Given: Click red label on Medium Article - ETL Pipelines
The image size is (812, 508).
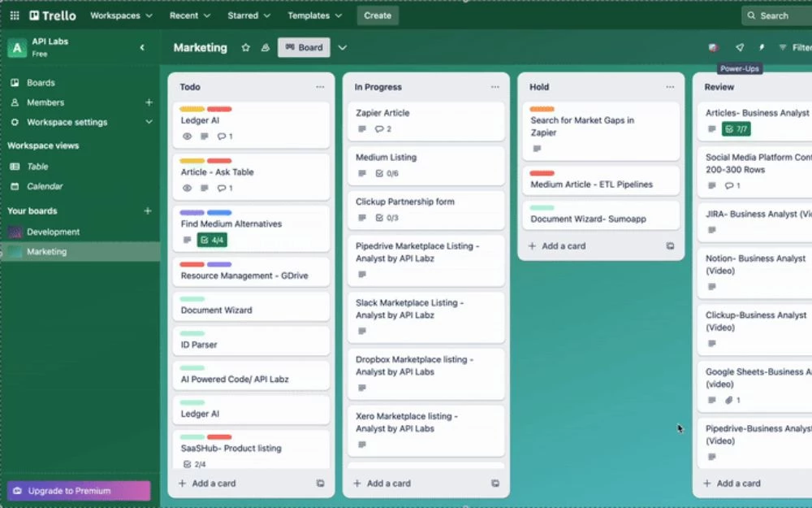Looking at the screenshot, I should (x=542, y=174).
